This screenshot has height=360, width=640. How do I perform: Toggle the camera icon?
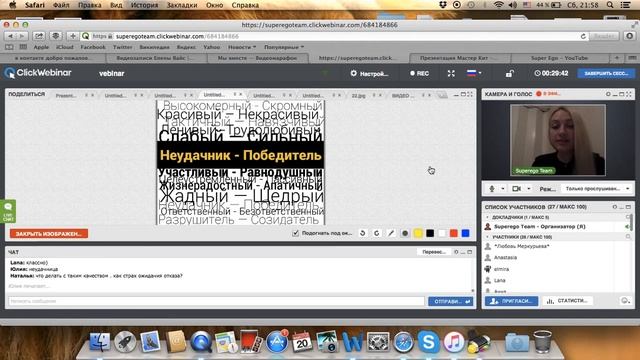(516, 189)
